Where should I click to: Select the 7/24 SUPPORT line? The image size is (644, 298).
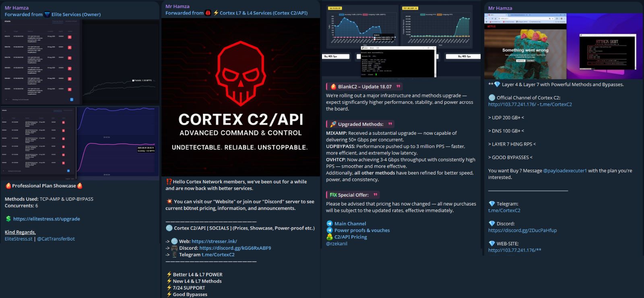189,288
